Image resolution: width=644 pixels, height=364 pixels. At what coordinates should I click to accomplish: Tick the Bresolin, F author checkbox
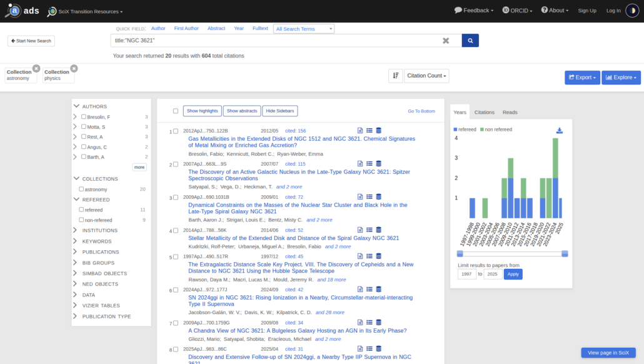84,117
